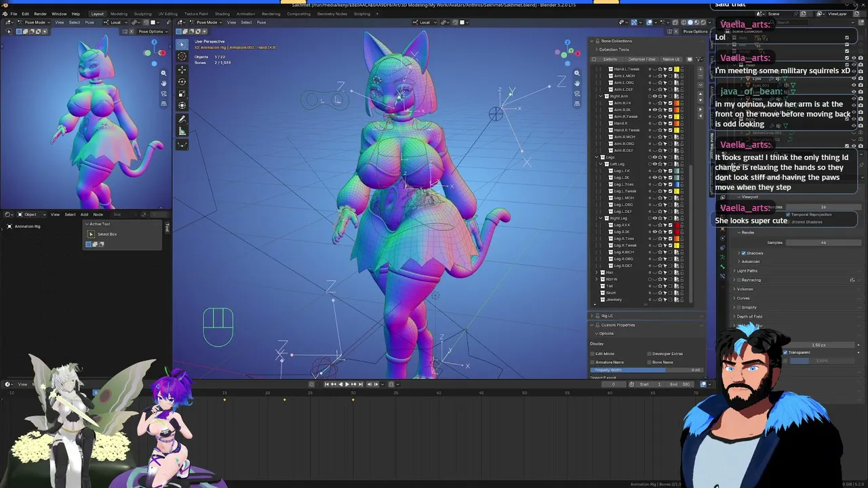
Task: Open the Pose menu in main viewport header
Action: click(x=261, y=22)
